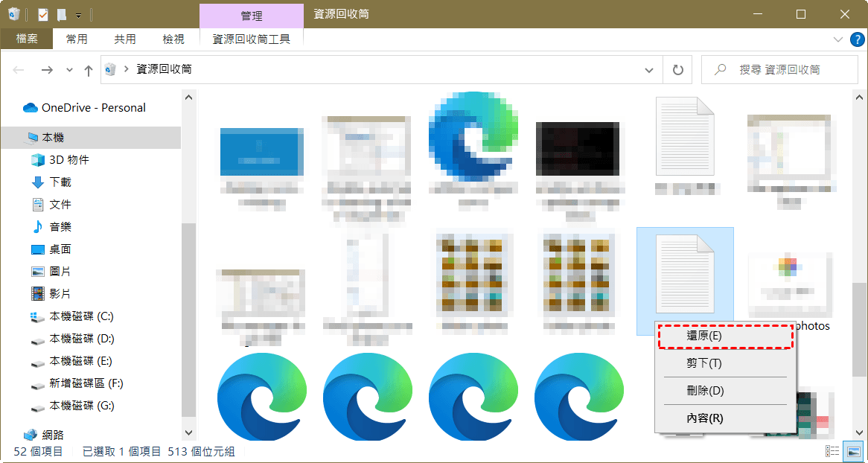
Task: Open 音樂 folder in sidebar
Action: [x=51, y=226]
